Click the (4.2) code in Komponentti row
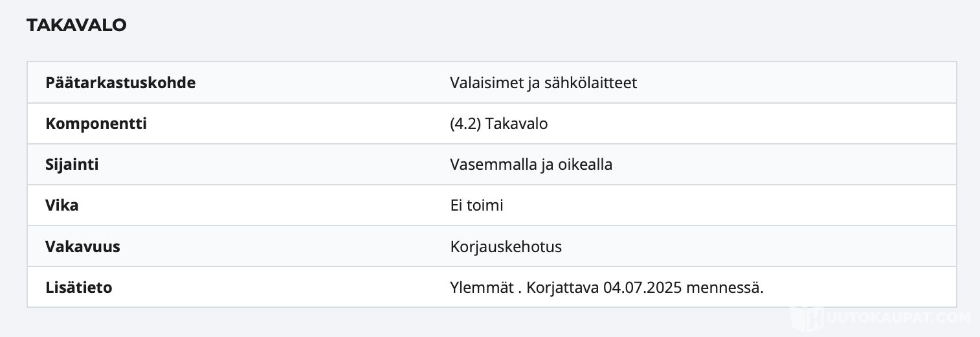This screenshot has height=337, width=980. pos(465,124)
